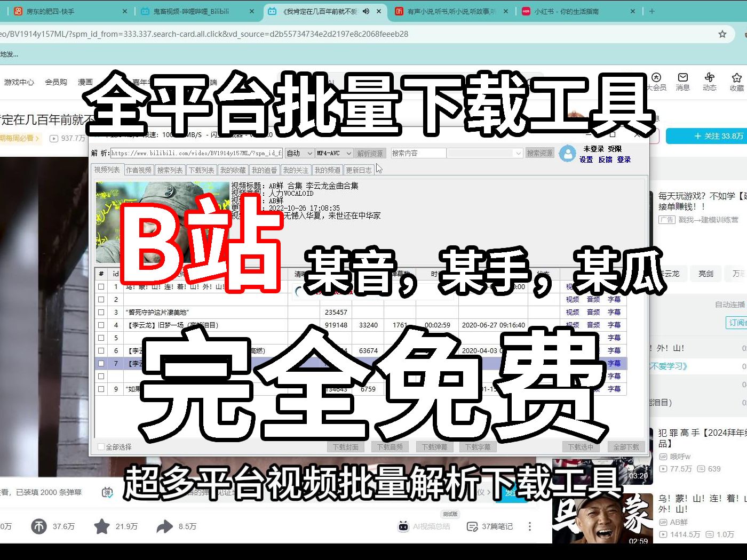Click the 下载音频 button

click(390, 447)
